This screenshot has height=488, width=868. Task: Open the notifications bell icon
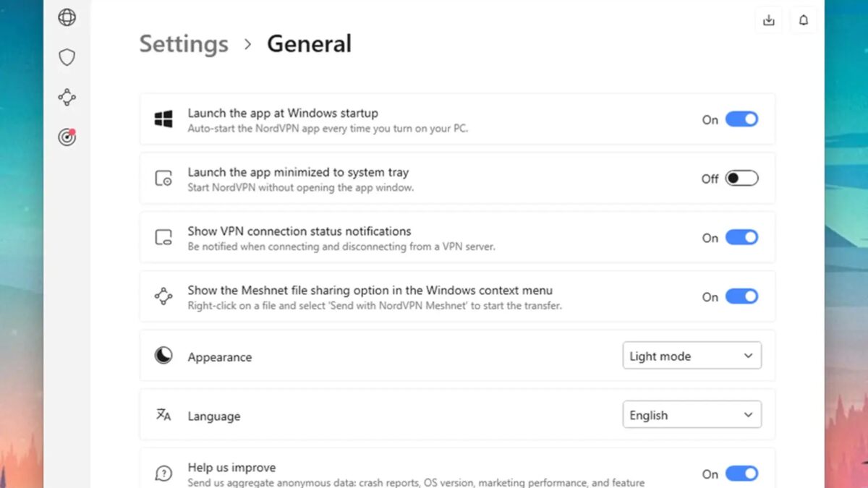pos(804,20)
